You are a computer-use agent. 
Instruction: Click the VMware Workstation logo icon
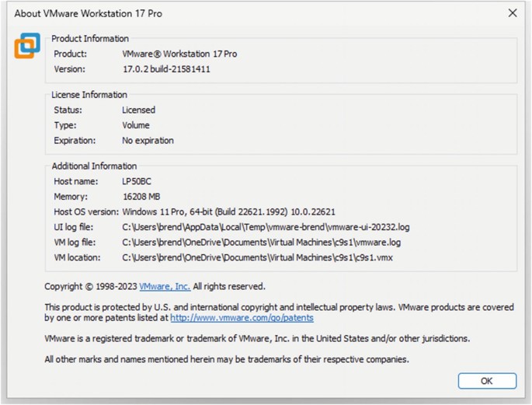26,46
